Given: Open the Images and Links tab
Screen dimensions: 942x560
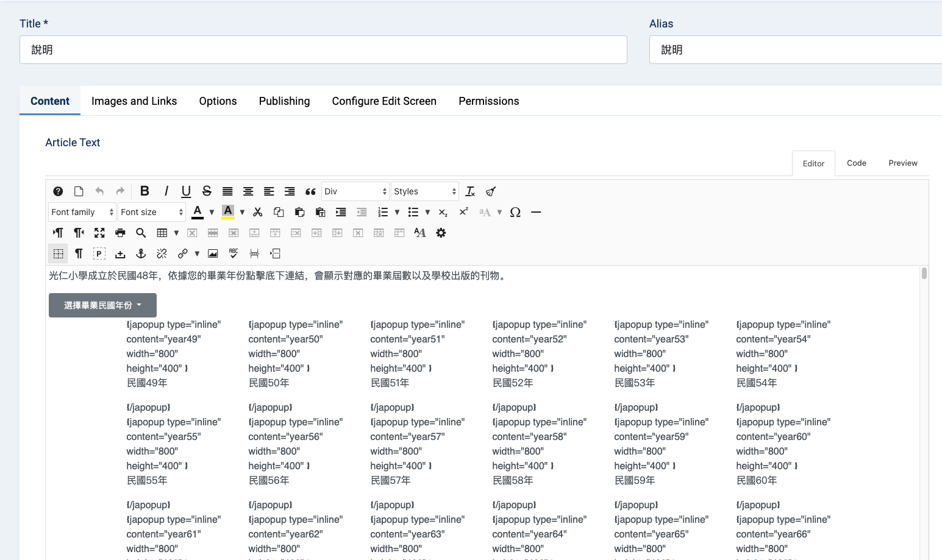Looking at the screenshot, I should pyautogui.click(x=134, y=101).
